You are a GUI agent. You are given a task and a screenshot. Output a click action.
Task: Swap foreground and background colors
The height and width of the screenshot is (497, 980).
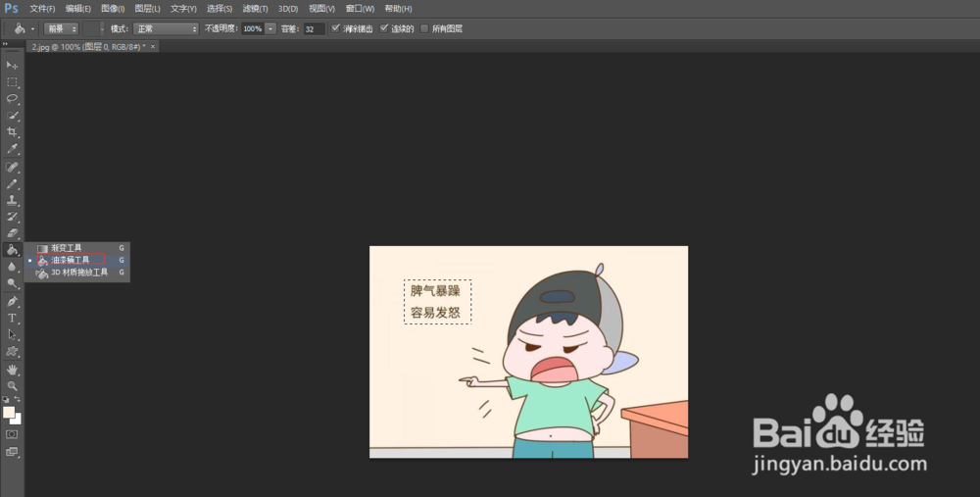[x=18, y=399]
